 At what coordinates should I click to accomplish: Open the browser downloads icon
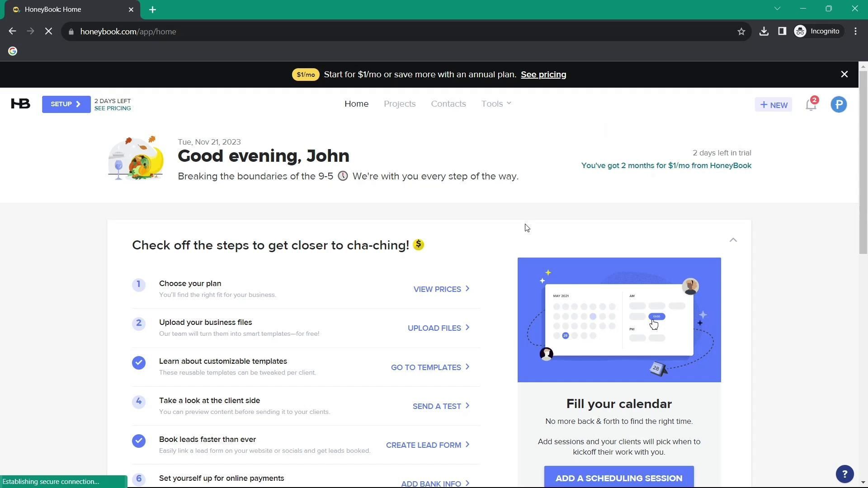tap(764, 32)
